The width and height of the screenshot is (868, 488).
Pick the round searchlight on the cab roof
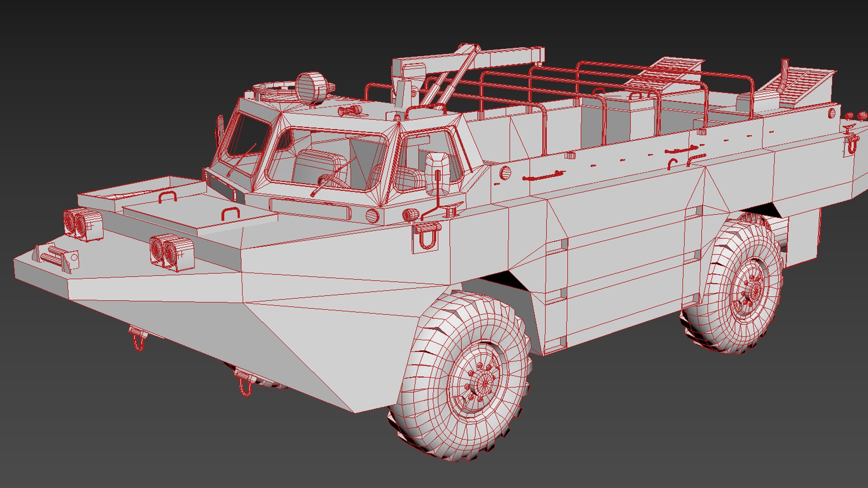pos(312,87)
